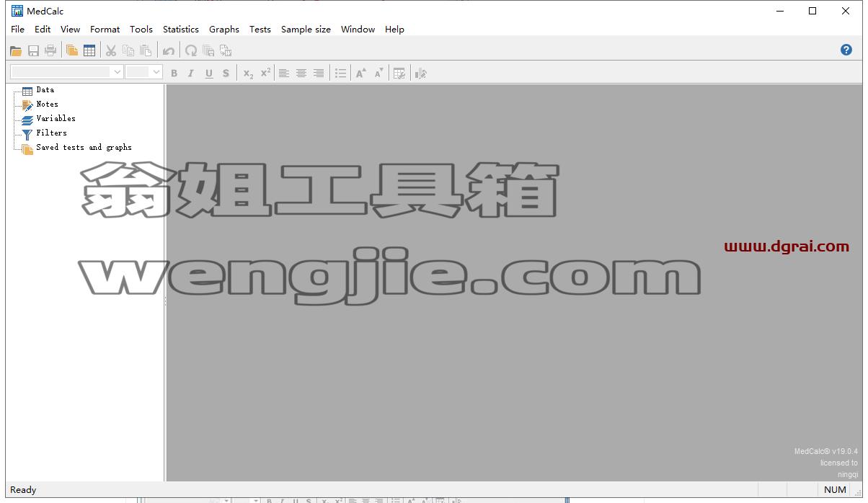Click the orange Contents window icon in toolbar
The width and height of the screenshot is (868, 503).
pos(72,50)
